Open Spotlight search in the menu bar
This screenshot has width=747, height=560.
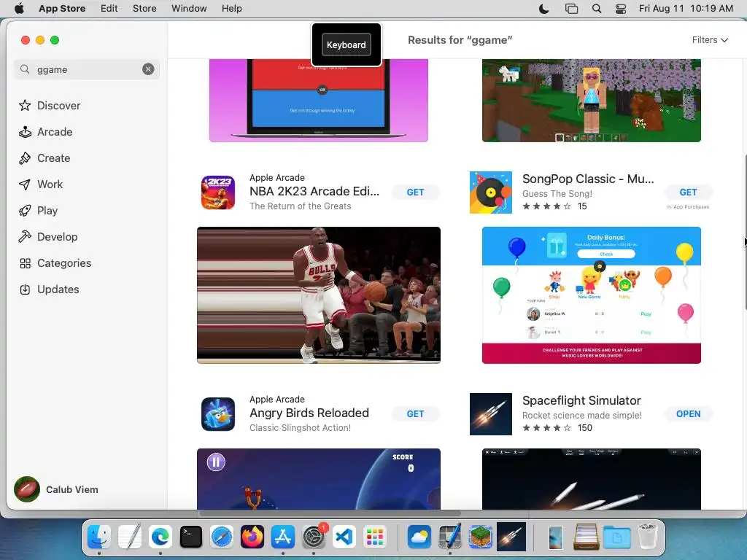597,9
